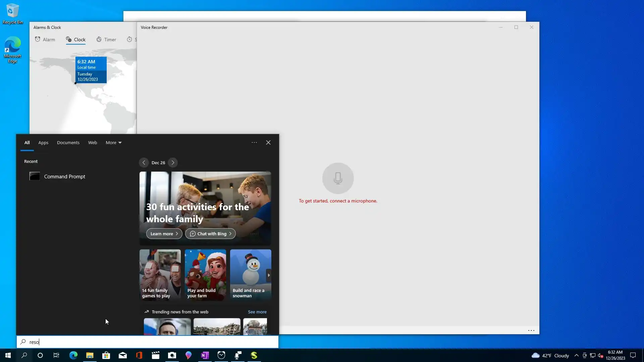Go to previous date before Dec 26
The width and height of the screenshot is (644, 362).
pyautogui.click(x=144, y=163)
